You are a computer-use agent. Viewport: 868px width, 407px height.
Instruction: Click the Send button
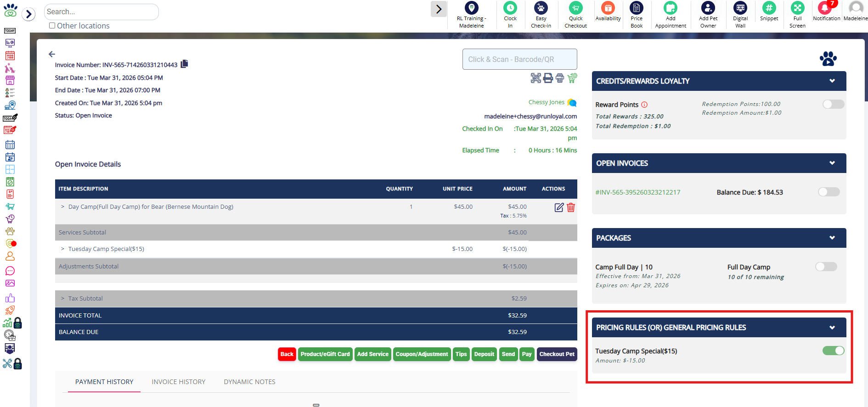point(508,354)
